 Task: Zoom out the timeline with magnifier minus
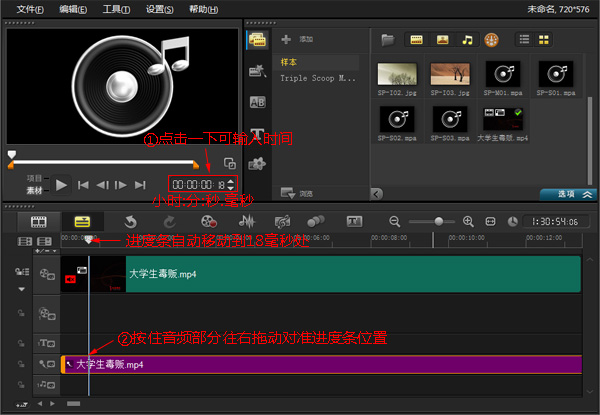click(x=395, y=221)
